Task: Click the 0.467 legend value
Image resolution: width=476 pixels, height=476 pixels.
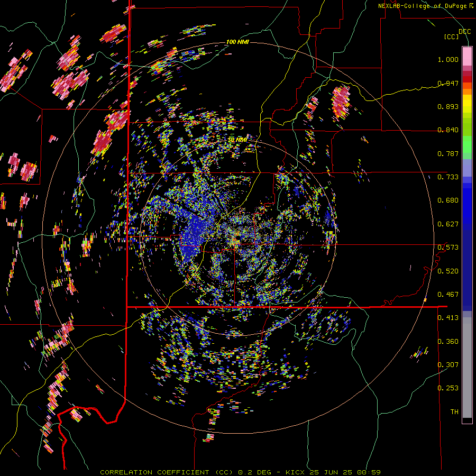Action: (448, 294)
